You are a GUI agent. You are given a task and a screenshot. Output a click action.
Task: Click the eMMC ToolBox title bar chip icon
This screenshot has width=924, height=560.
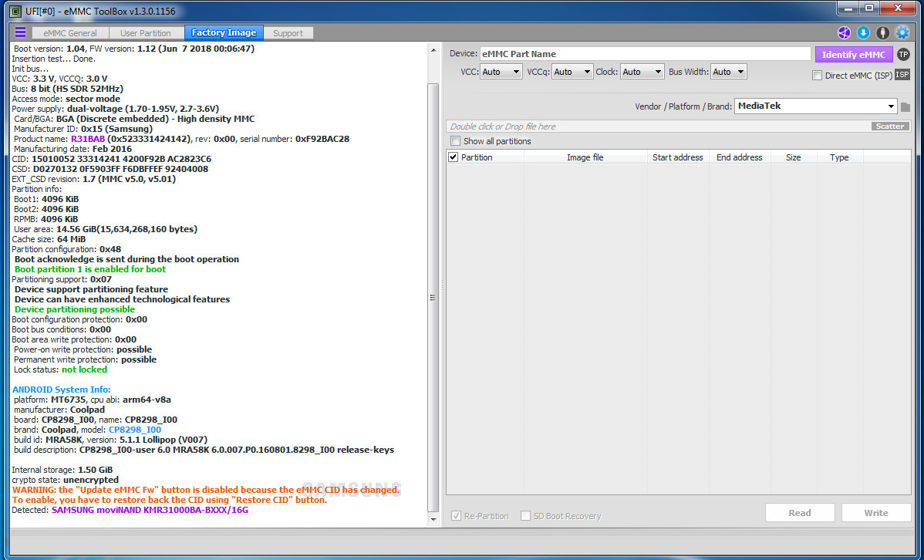click(x=15, y=12)
